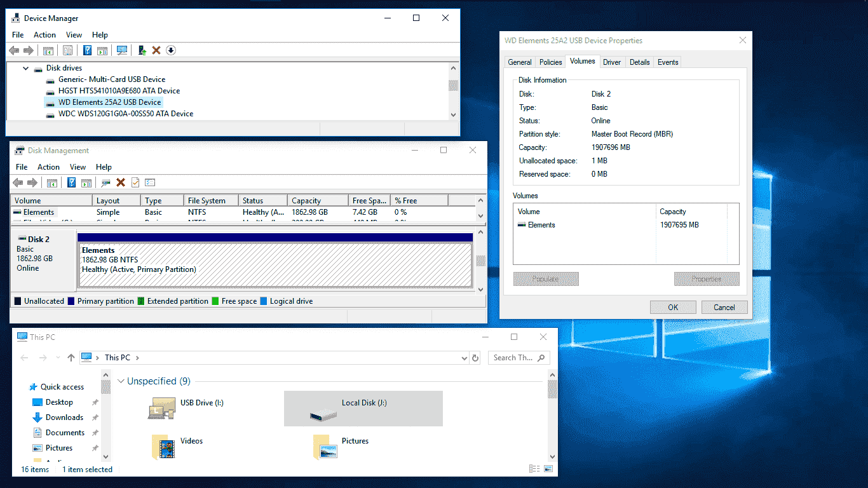
Task: Click Up arrow in This PC navigation bar
Action: coord(71,358)
